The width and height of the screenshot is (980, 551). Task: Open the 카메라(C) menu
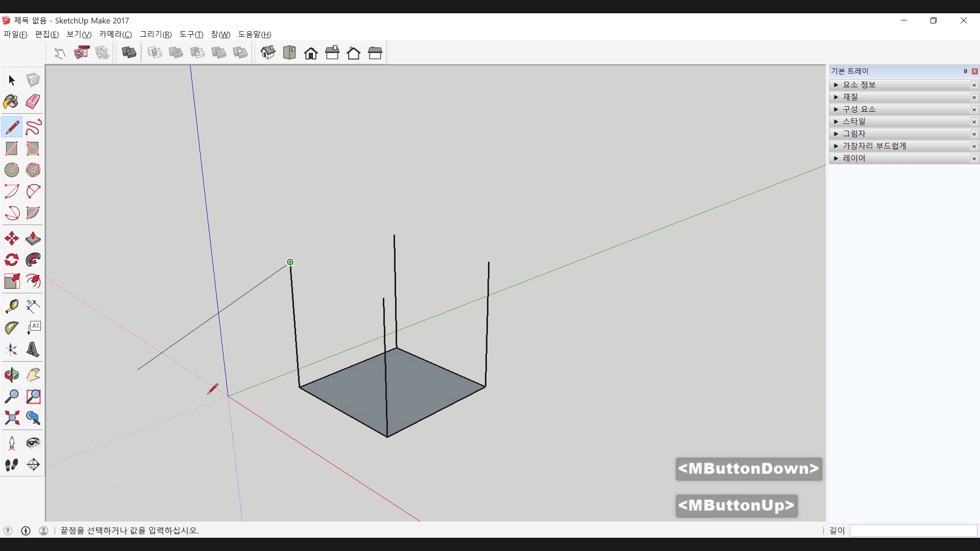pyautogui.click(x=115, y=34)
